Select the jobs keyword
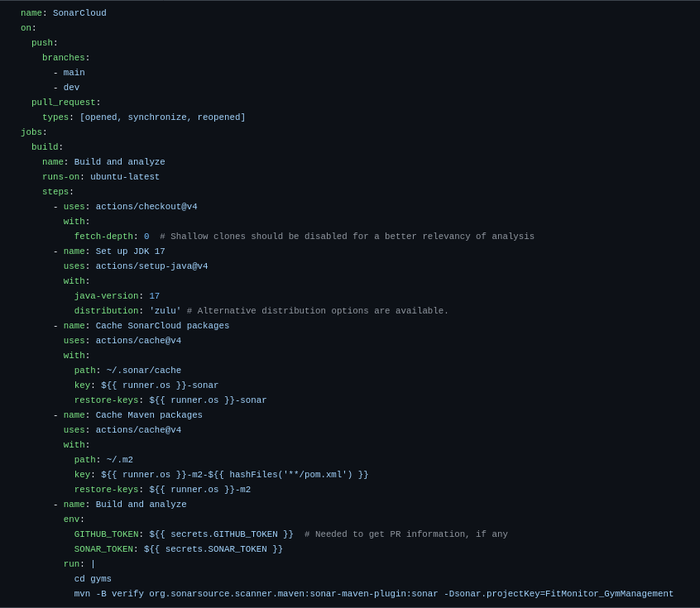Screen dimensions: 700x608 coord(31,132)
